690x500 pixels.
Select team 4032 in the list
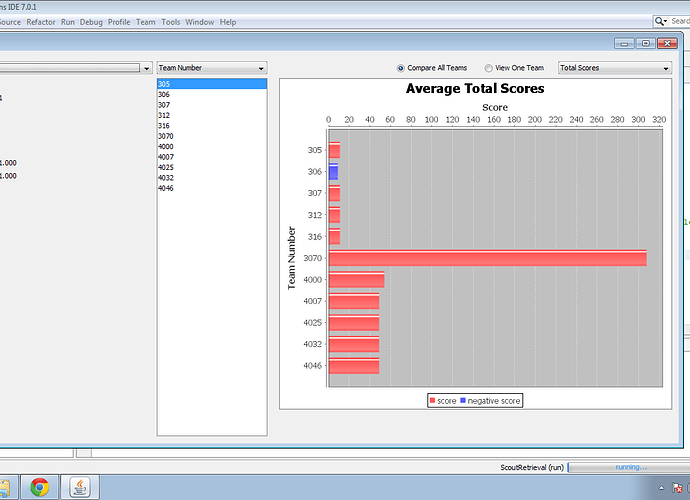212,178
